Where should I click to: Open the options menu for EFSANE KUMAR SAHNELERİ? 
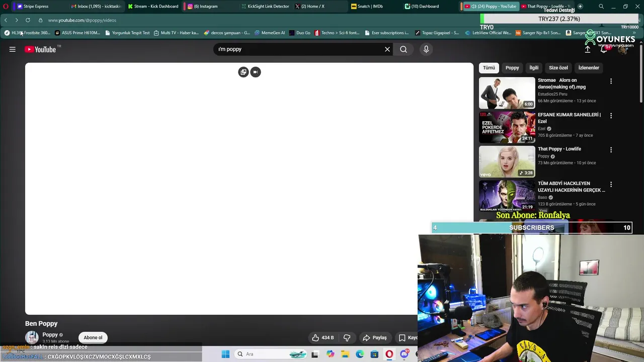click(611, 116)
